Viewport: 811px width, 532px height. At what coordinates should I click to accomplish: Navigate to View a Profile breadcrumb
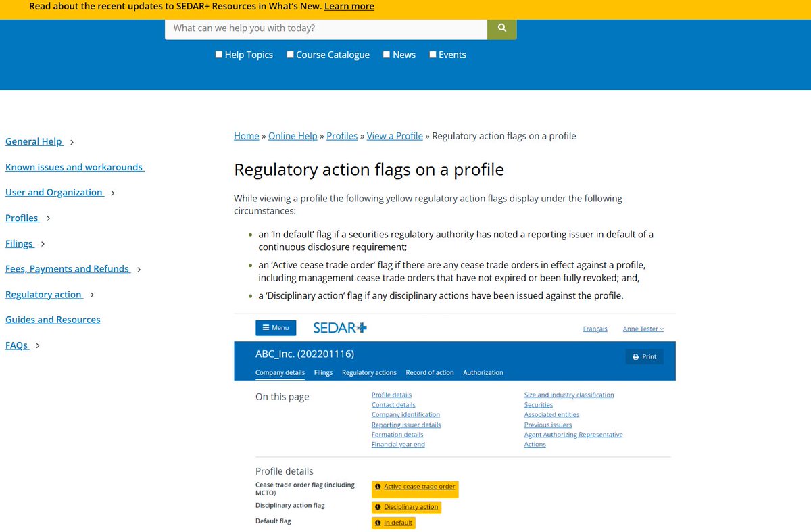click(395, 136)
